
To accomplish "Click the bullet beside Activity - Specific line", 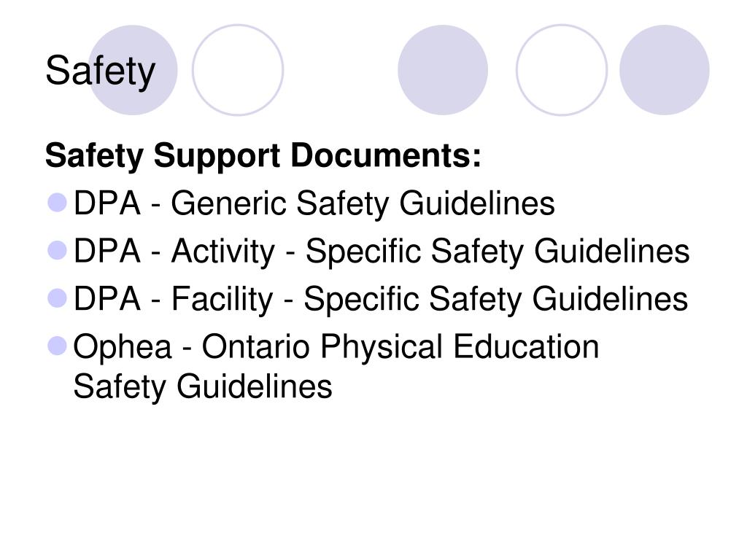I will coord(57,250).
